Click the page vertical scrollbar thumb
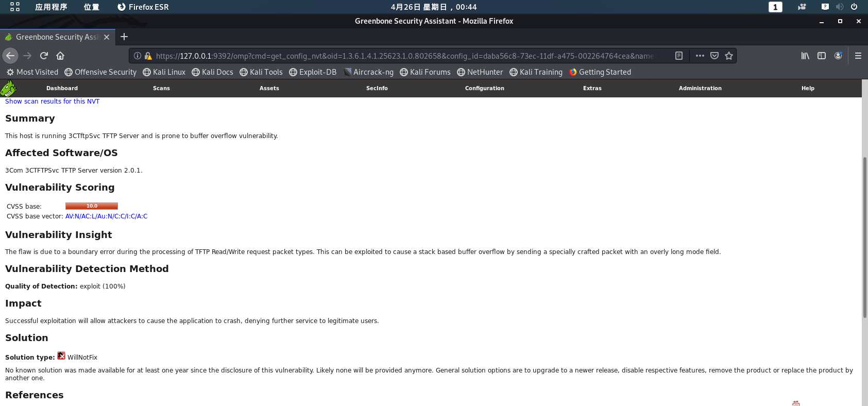This screenshot has height=406, width=868. 865,237
